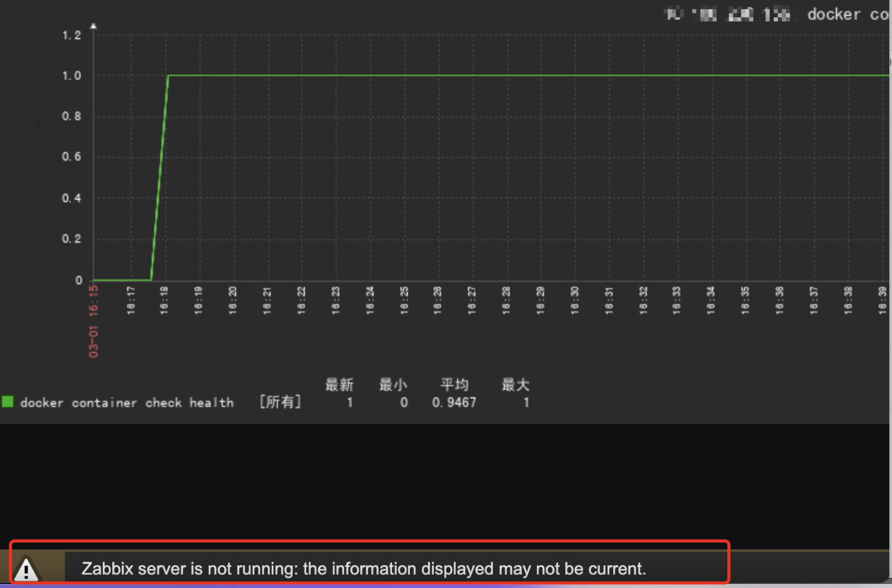Image resolution: width=892 pixels, height=588 pixels.
Task: Click the red 16:15 start time marker
Action: click(x=93, y=302)
